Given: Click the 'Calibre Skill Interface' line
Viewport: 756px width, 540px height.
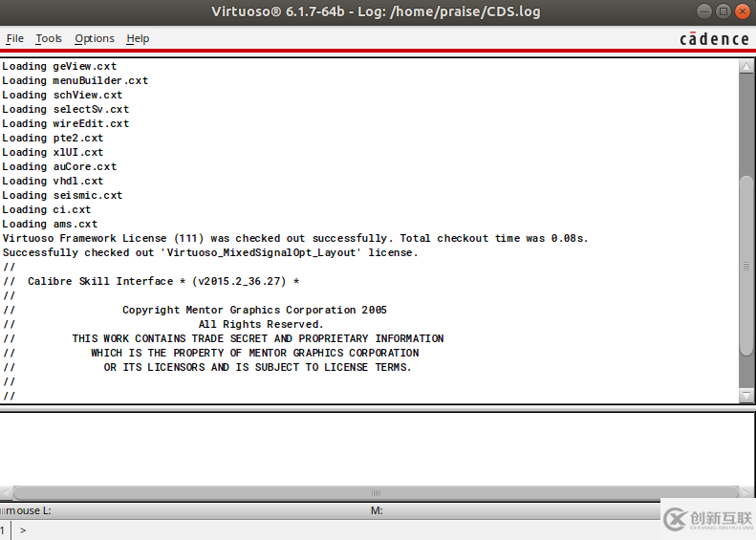Looking at the screenshot, I should pos(151,281).
